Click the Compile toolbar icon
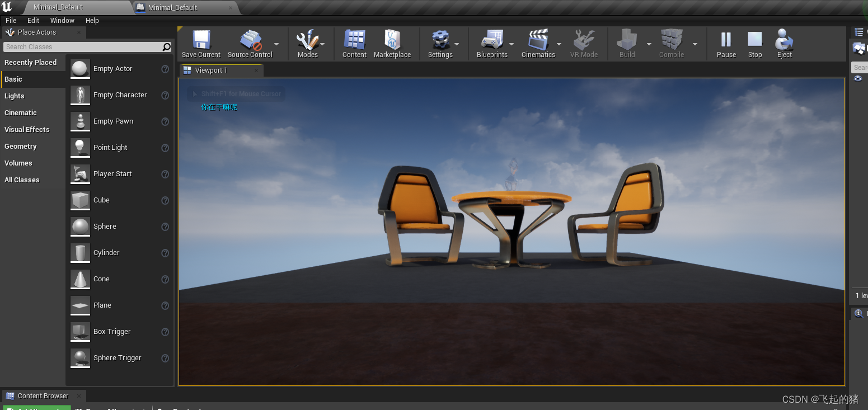 click(x=672, y=40)
